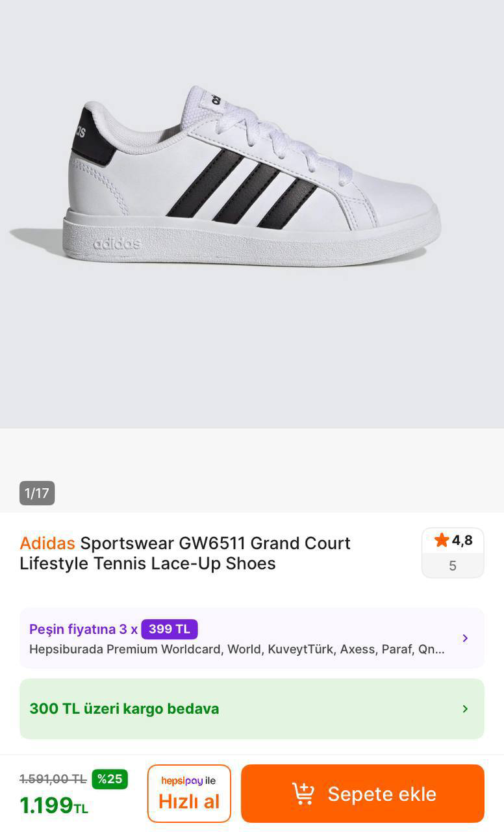Click the crossed-out 1.591,00 TL price

coord(53,779)
